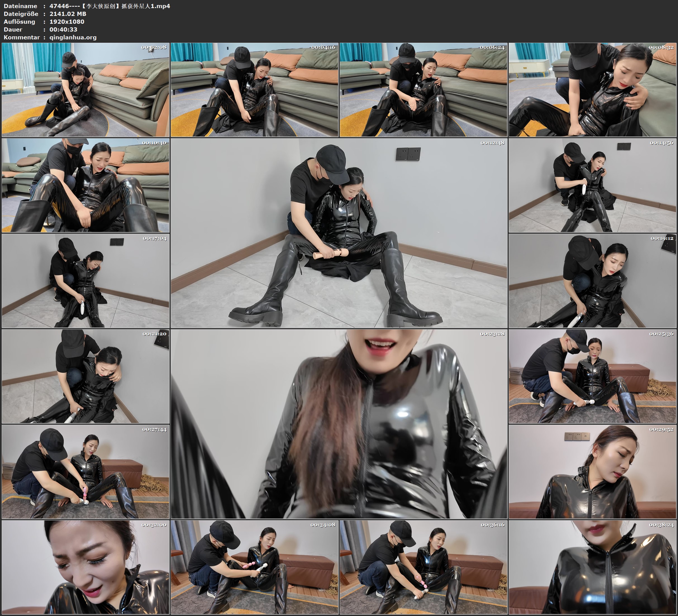This screenshot has width=678, height=616.
Task: Click the frame labeled 00:14:56
Action: click(592, 185)
